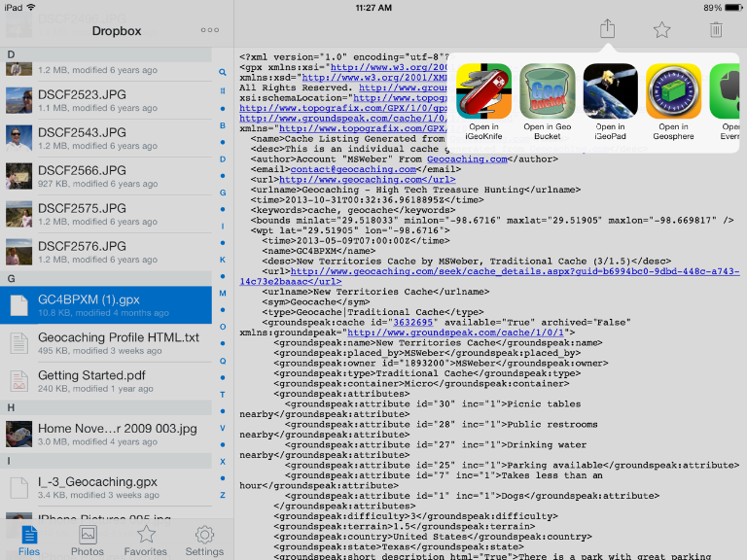Viewport: 747px width, 560px height.
Task: Open in Geosphere app icon
Action: (673, 91)
